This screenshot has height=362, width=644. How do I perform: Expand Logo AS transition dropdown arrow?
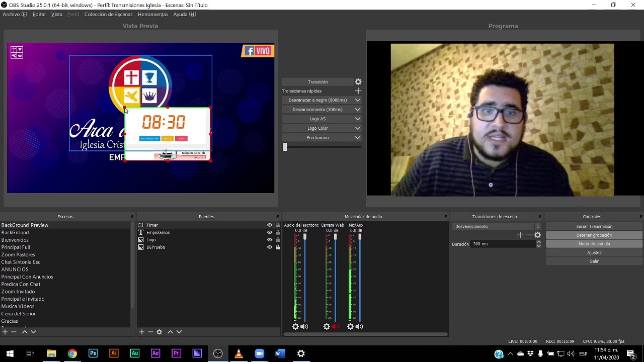pos(358,119)
